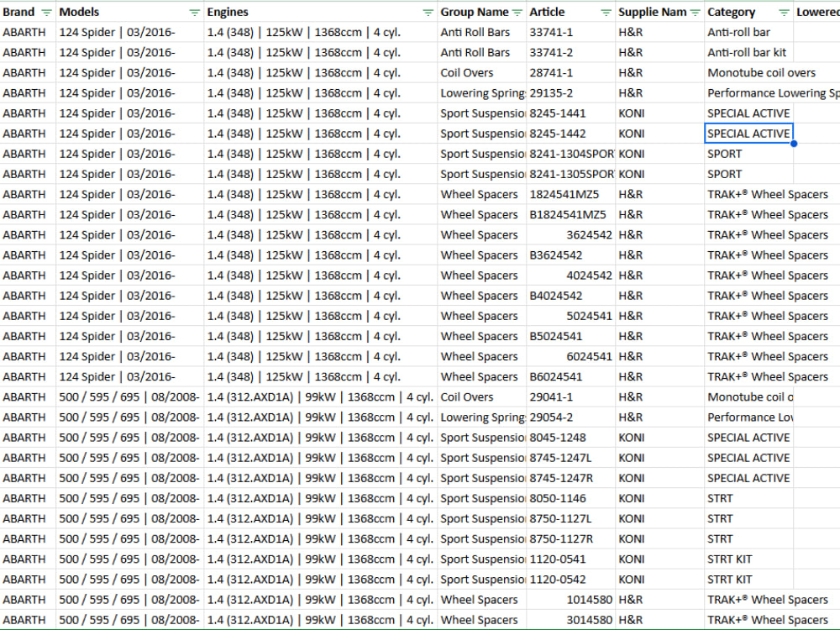Select article cell 1014580
The height and width of the screenshot is (630, 840).
[x=570, y=600]
